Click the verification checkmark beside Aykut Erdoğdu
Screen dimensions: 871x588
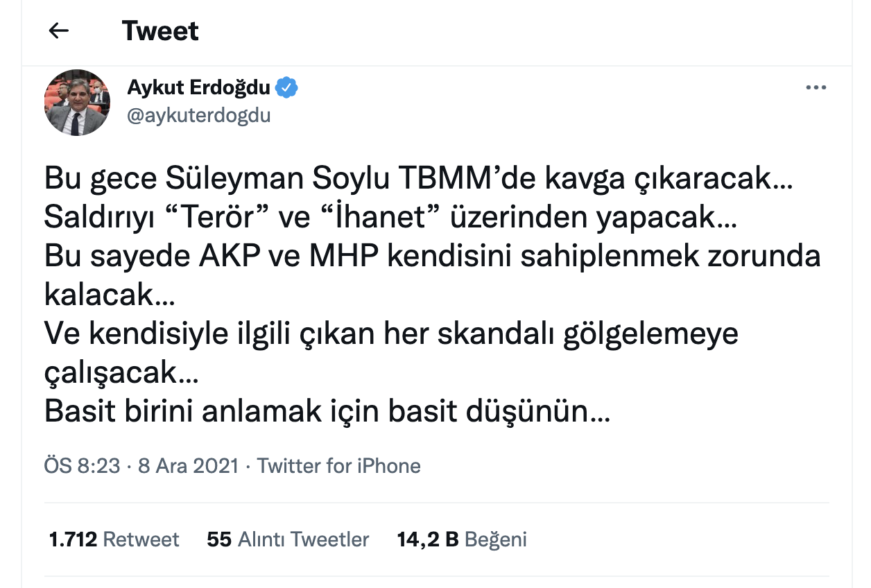286,87
